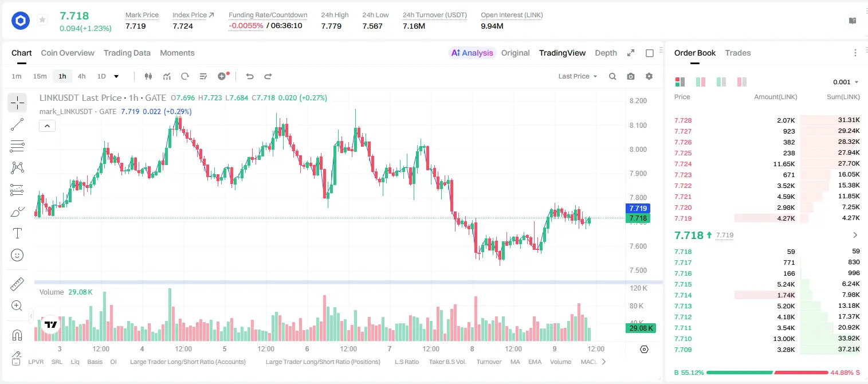Viewport: 868px width, 384px height.
Task: Show only sell orders in order book
Action: [742, 82]
